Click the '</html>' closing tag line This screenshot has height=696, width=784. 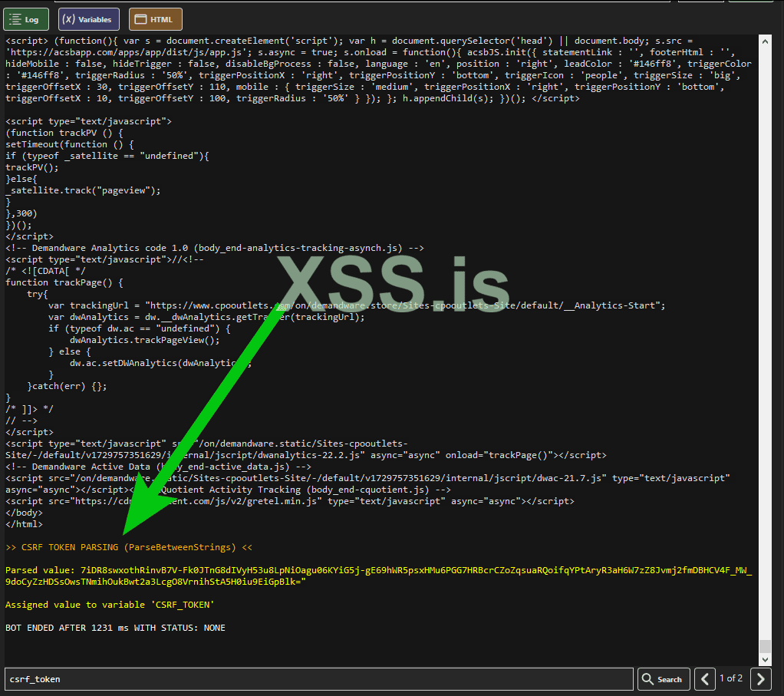tap(24, 524)
